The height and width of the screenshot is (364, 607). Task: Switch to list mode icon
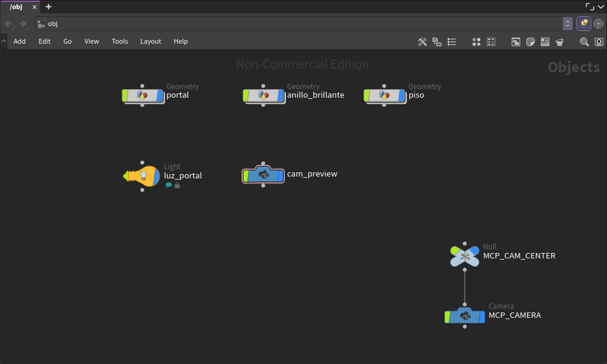point(452,42)
